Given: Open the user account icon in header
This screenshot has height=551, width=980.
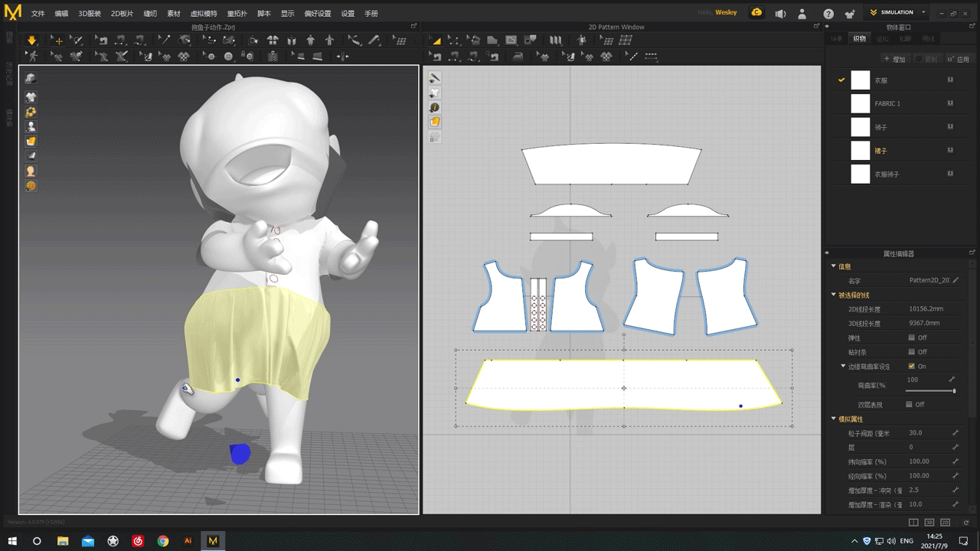Looking at the screenshot, I should coord(802,13).
